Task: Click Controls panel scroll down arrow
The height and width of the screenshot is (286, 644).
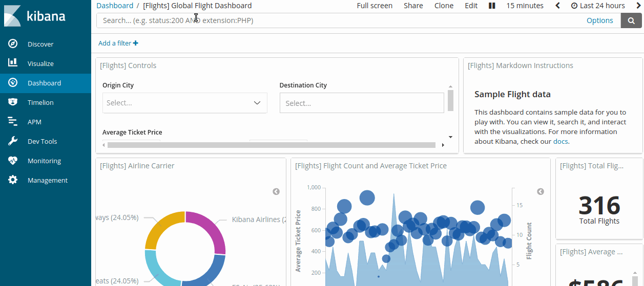Action: click(x=451, y=137)
